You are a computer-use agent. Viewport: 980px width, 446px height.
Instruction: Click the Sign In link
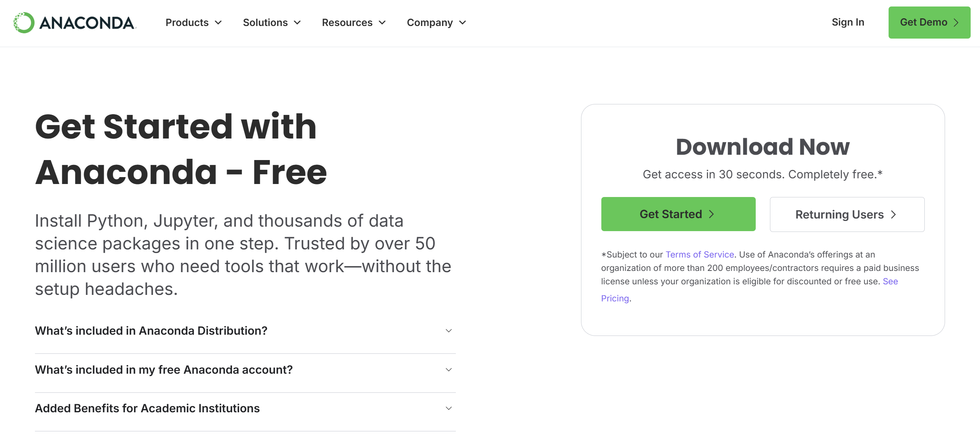coord(848,22)
